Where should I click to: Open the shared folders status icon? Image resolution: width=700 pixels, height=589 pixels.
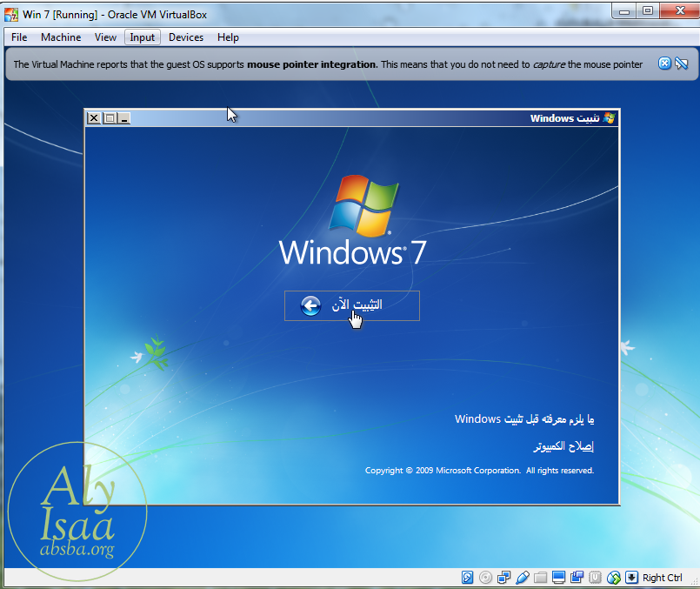pos(541,578)
